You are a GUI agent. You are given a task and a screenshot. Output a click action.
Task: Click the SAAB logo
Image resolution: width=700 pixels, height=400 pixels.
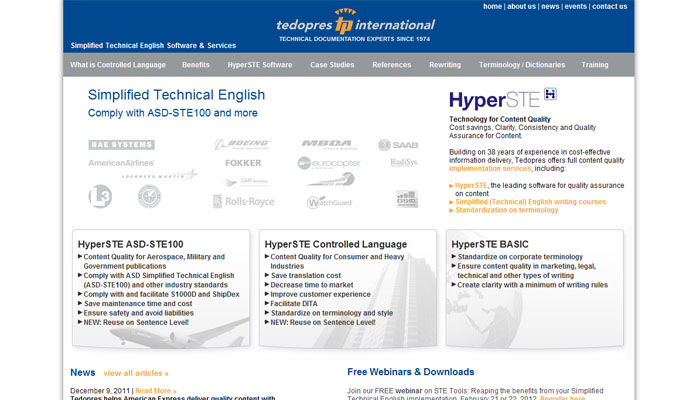click(x=398, y=145)
